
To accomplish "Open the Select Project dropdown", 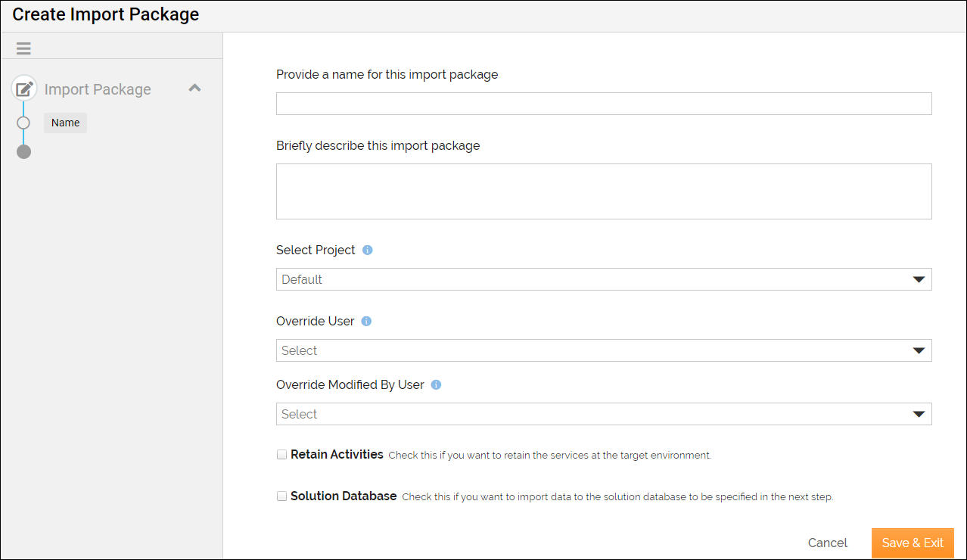I will [x=603, y=279].
